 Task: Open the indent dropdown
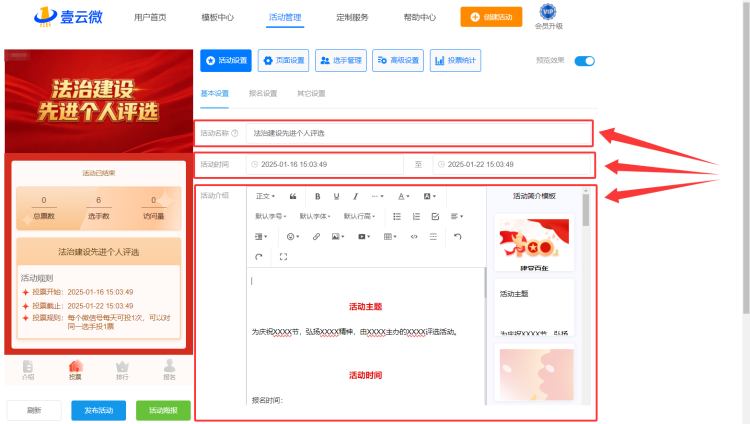point(261,236)
